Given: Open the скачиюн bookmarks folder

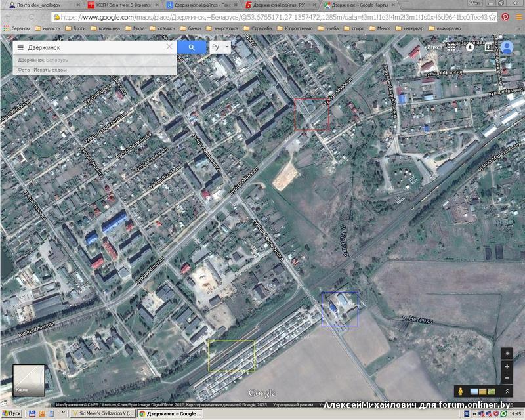Looking at the screenshot, I should [163, 28].
